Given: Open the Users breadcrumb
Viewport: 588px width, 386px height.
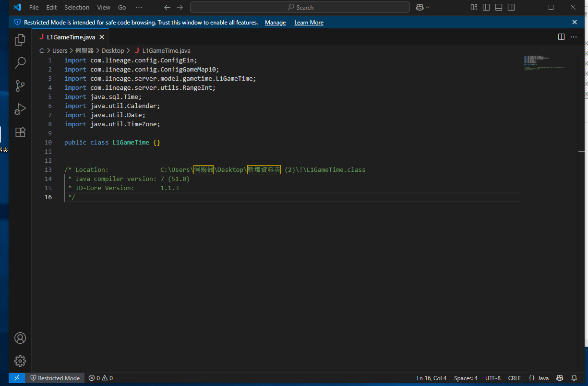Looking at the screenshot, I should click(x=60, y=50).
